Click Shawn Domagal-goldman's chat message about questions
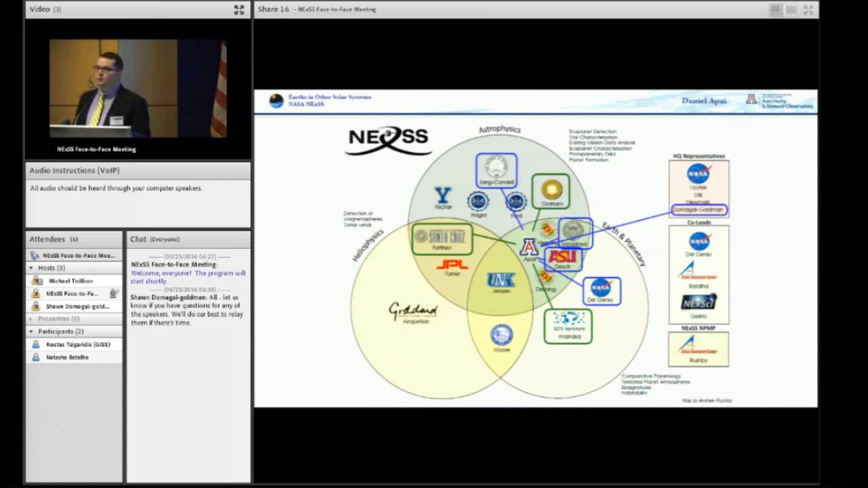868x488 pixels. (x=187, y=310)
